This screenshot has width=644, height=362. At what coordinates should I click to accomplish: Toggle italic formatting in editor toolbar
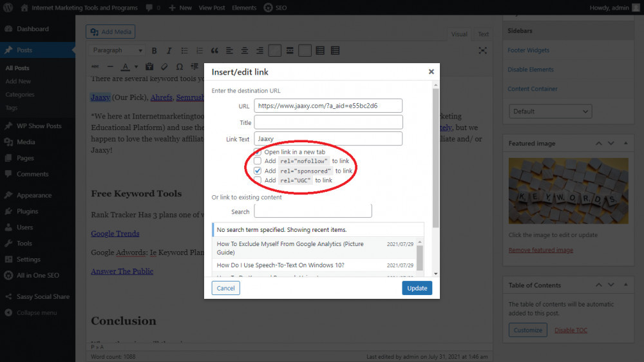(x=169, y=50)
